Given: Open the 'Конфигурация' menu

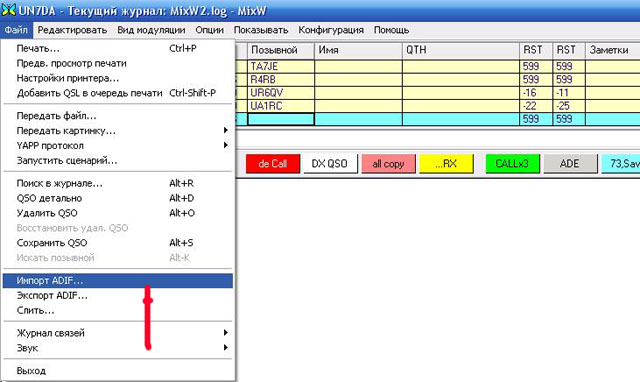Looking at the screenshot, I should (x=331, y=30).
